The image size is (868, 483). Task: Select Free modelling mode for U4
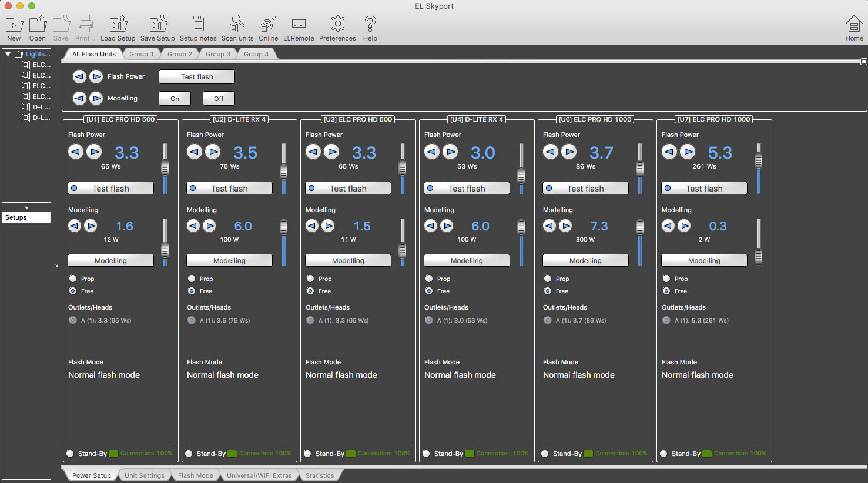[x=429, y=291]
